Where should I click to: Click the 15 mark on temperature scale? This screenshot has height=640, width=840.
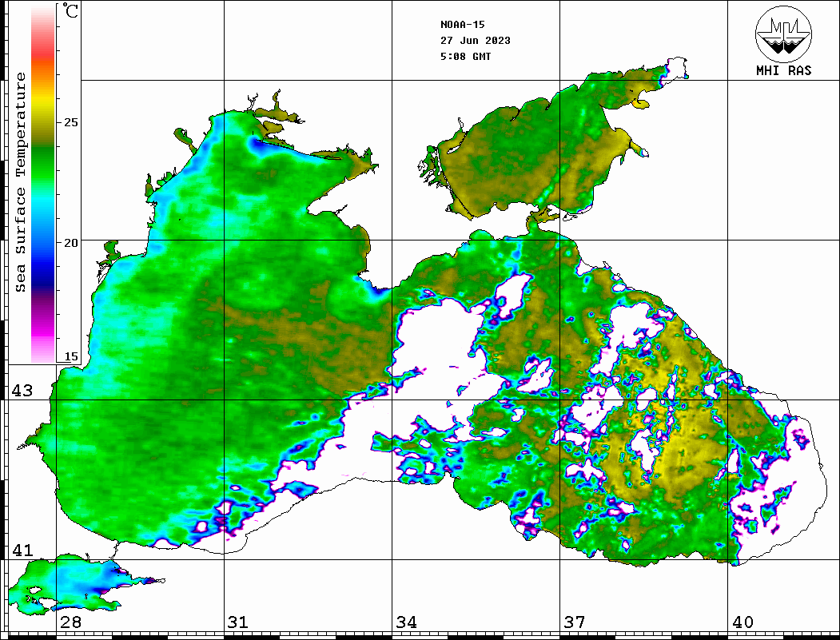point(70,356)
